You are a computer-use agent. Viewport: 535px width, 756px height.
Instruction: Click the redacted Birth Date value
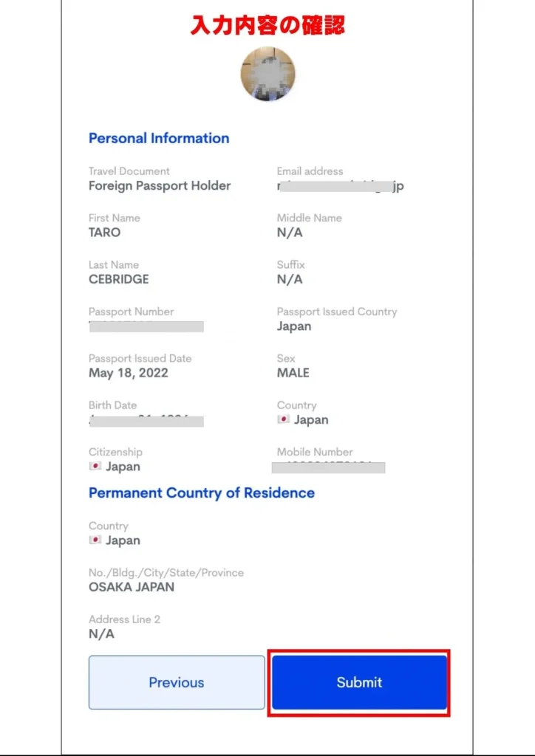[146, 421]
